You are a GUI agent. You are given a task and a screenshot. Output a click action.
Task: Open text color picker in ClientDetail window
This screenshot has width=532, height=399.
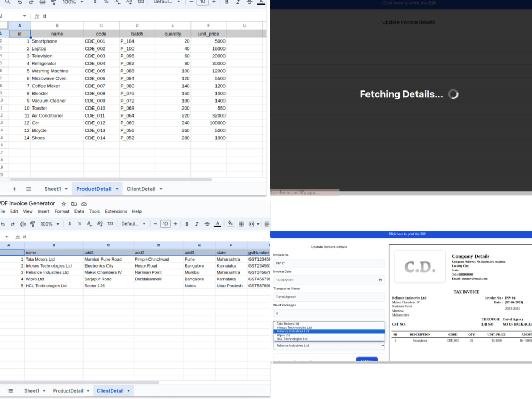tap(218, 224)
